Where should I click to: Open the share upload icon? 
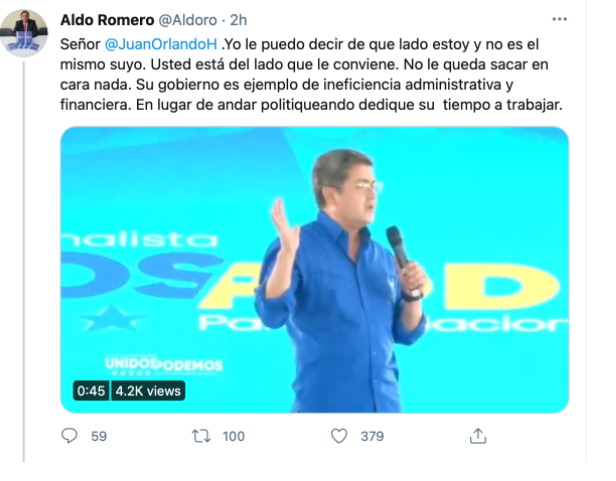(x=478, y=436)
